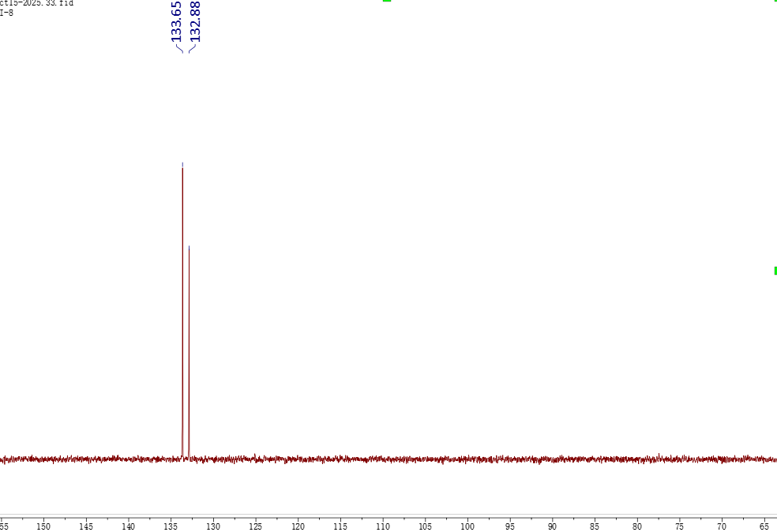Click the 120 tick on the ppm axis
Screen dimensions: 777x532
point(298,526)
